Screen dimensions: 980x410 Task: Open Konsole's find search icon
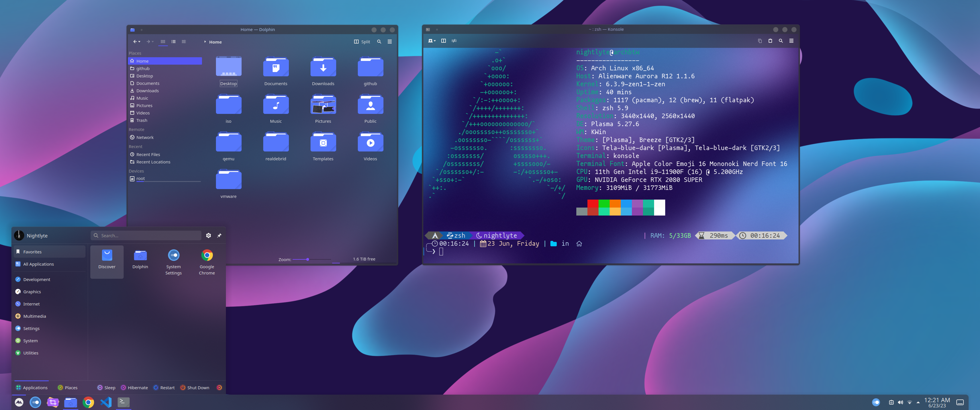(x=781, y=41)
